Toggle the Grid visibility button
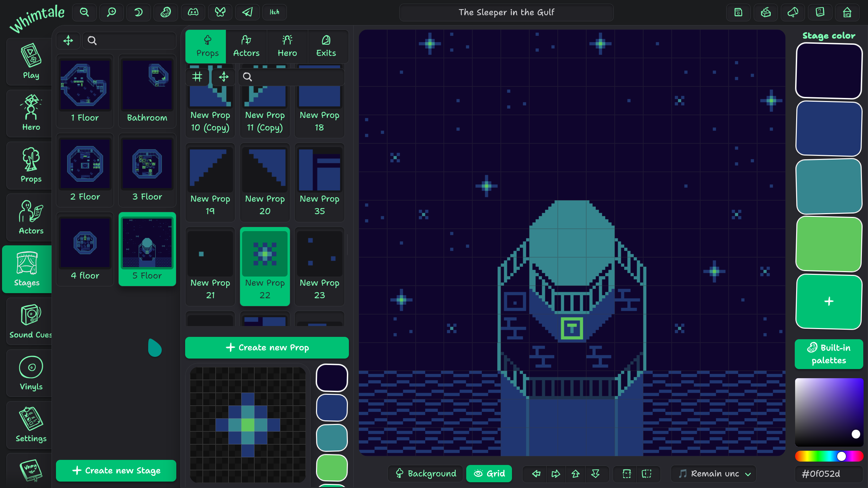 [489, 473]
